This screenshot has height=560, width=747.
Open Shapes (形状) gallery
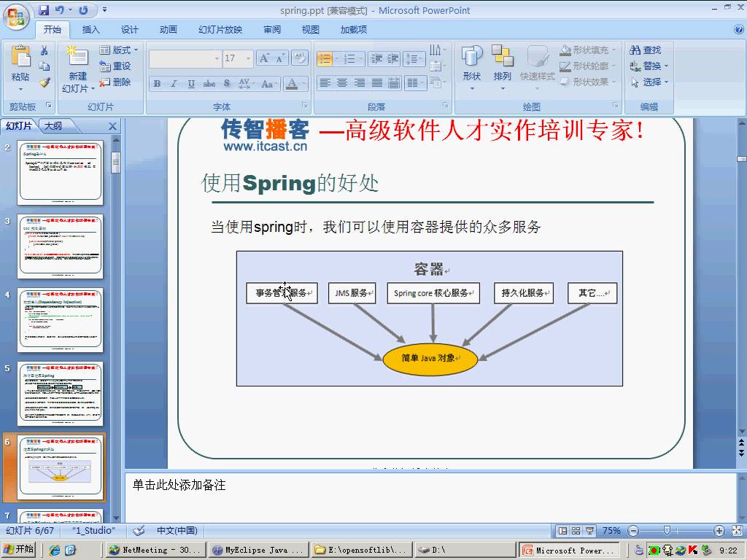[x=472, y=68]
